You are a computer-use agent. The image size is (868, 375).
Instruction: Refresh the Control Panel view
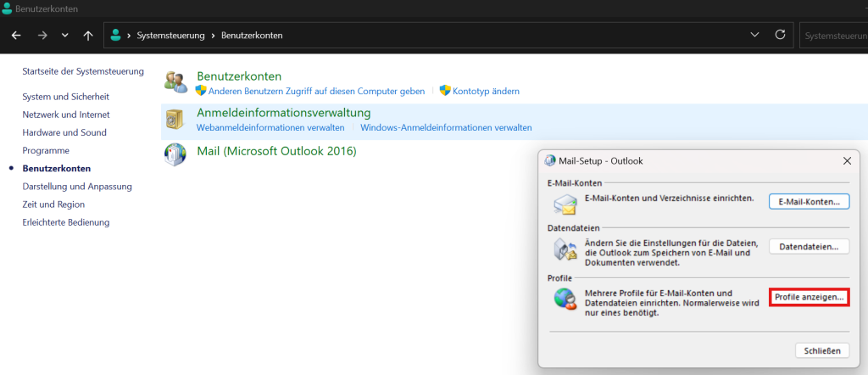(780, 35)
